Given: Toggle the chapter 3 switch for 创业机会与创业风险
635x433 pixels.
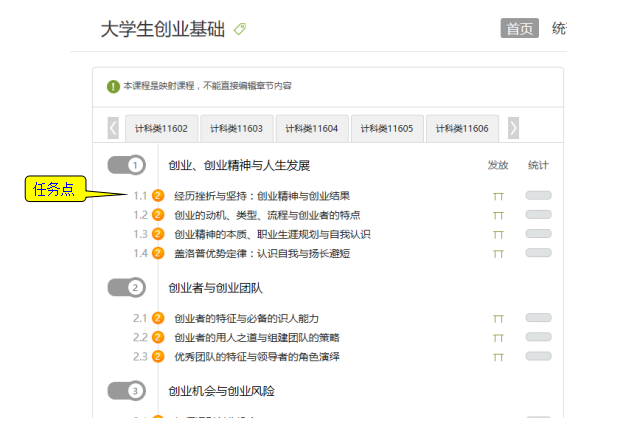Looking at the screenshot, I should pos(127,390).
